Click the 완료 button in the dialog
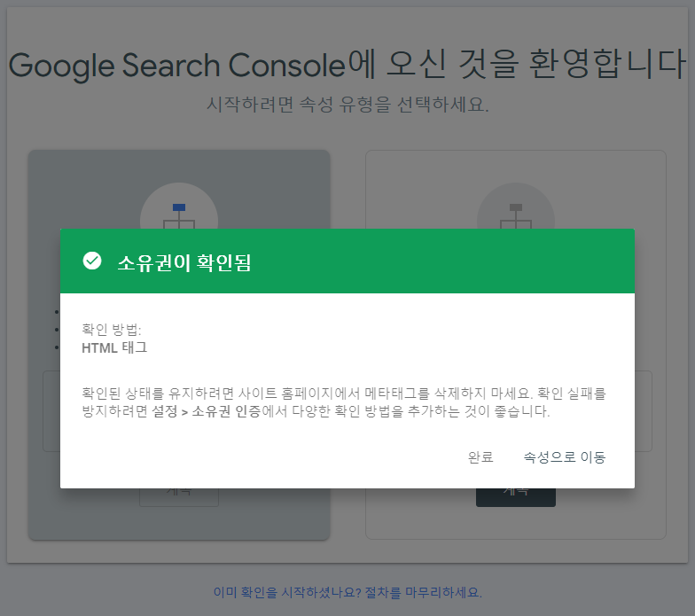Viewport: 695px width, 616px height. tap(480, 457)
